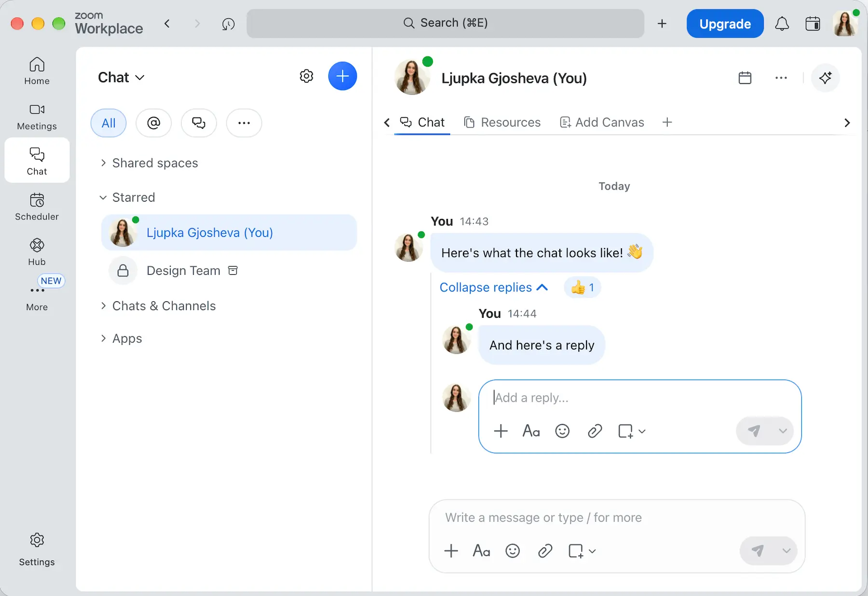Open the Scheduler section

click(x=37, y=207)
